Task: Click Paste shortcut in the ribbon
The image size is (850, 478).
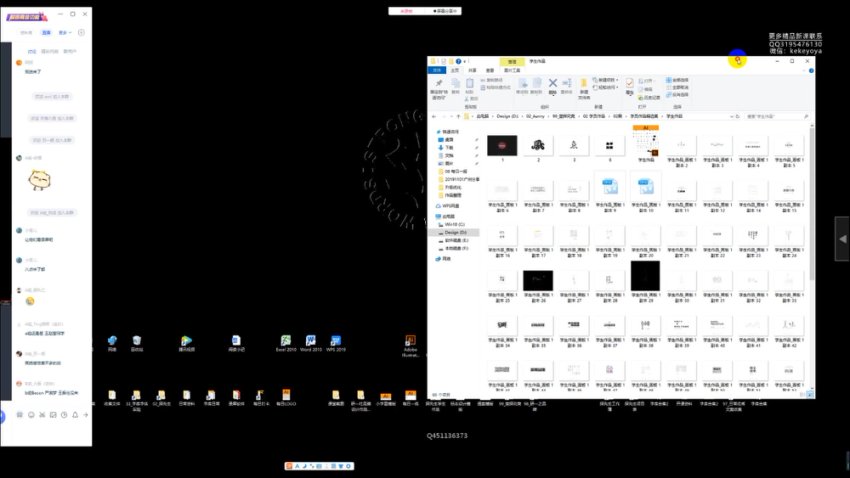Action: coord(495,87)
